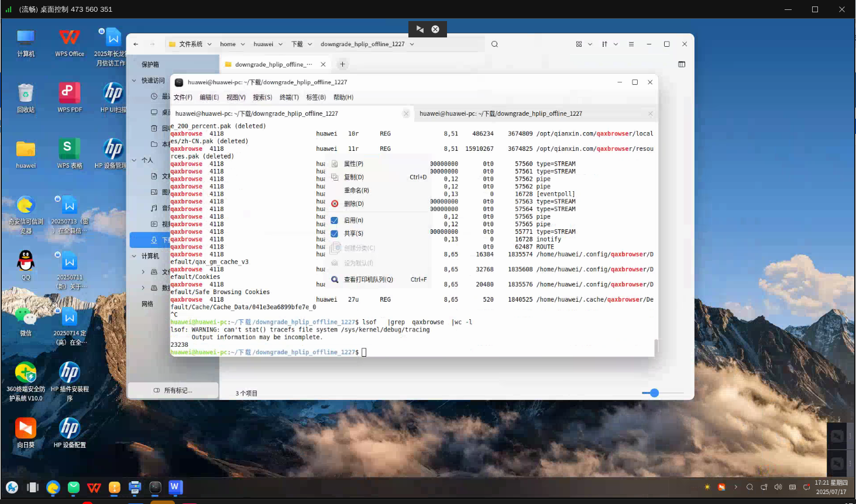
Task: Toggle the split view panel icon
Action: click(682, 64)
